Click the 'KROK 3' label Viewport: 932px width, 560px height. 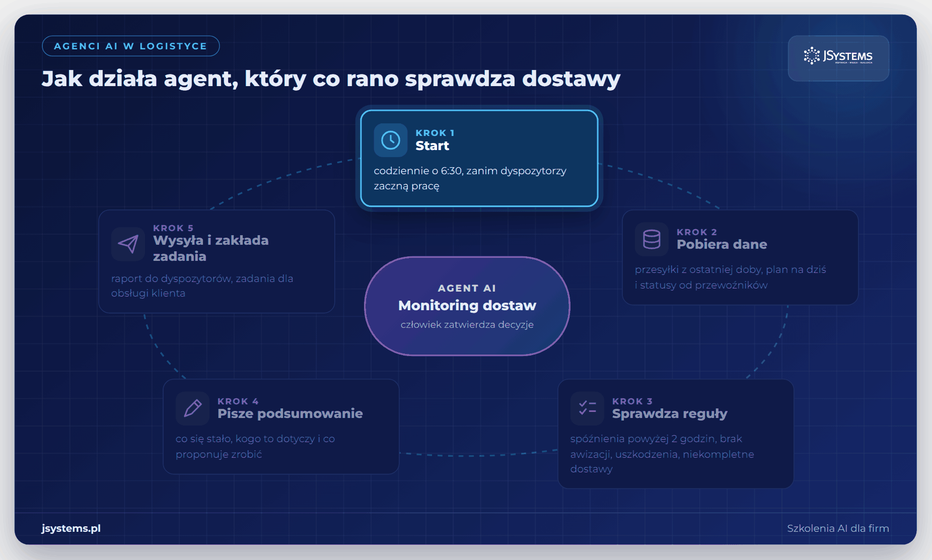632,401
